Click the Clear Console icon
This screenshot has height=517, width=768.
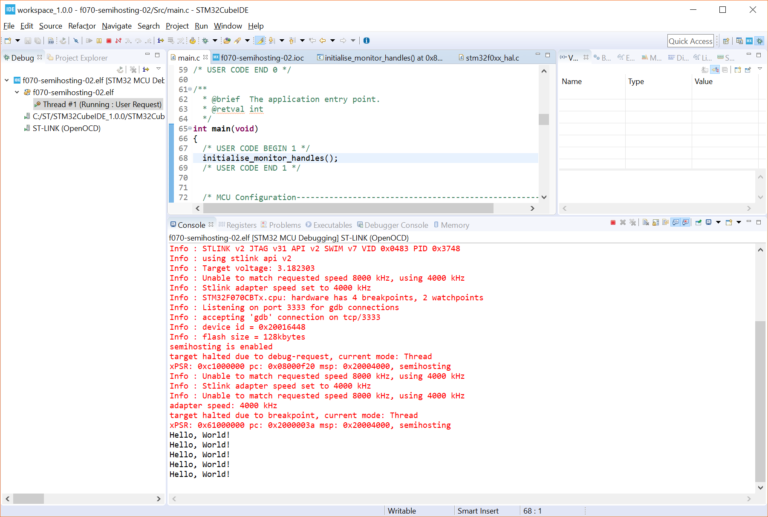pyautogui.click(x=646, y=223)
